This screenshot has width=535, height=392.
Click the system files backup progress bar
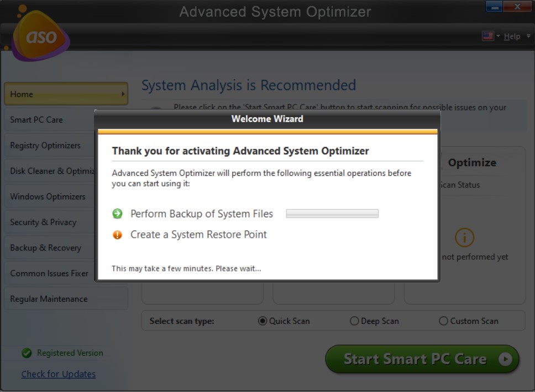coord(332,214)
